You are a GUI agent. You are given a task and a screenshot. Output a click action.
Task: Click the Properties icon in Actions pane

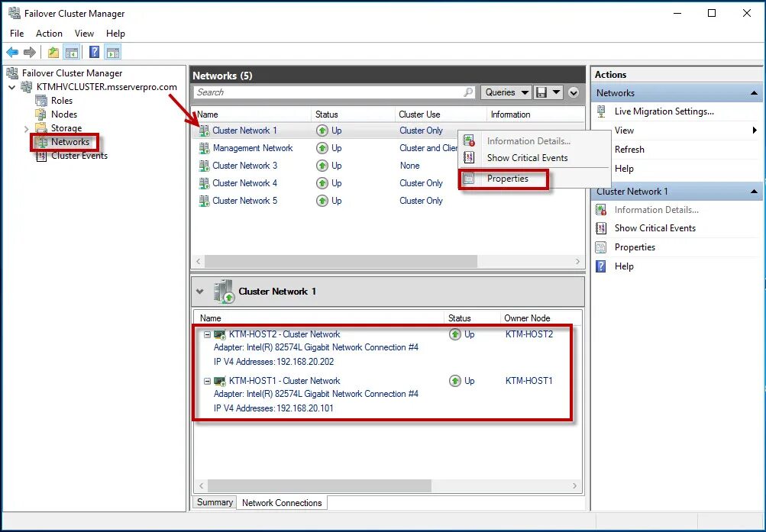click(601, 247)
